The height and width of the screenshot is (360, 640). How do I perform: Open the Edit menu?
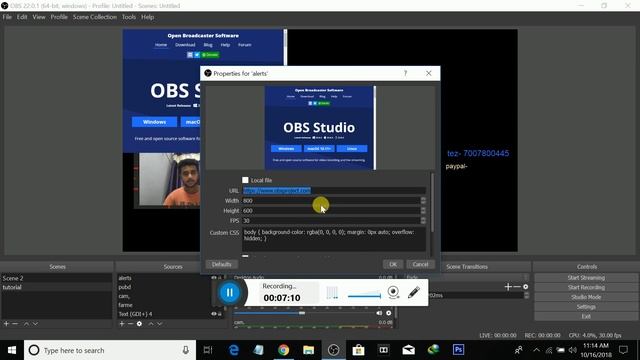[22, 17]
